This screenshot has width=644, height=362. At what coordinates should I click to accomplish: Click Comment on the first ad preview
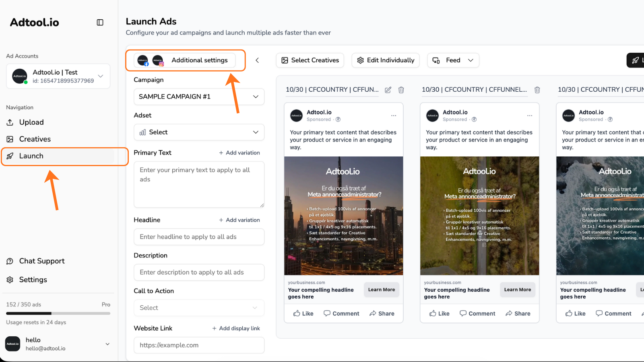click(341, 313)
